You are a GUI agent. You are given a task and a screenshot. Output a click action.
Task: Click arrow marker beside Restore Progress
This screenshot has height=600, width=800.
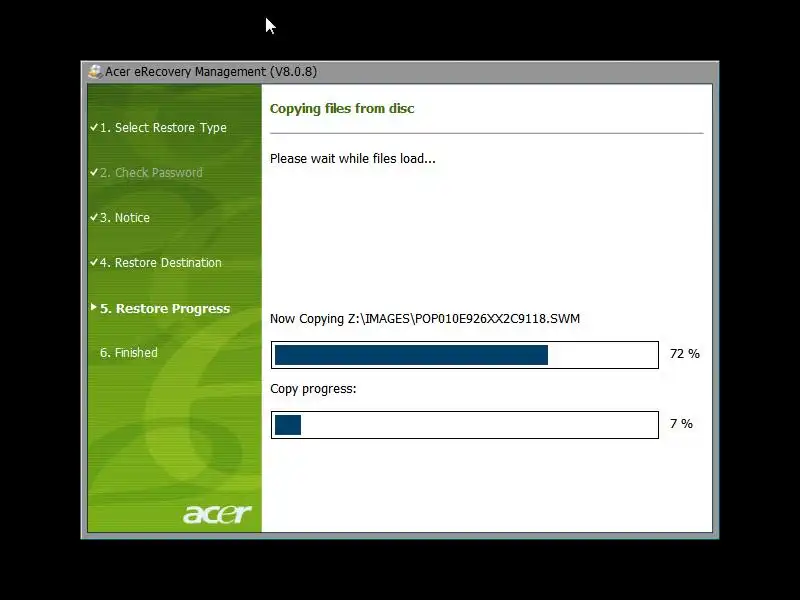93,307
